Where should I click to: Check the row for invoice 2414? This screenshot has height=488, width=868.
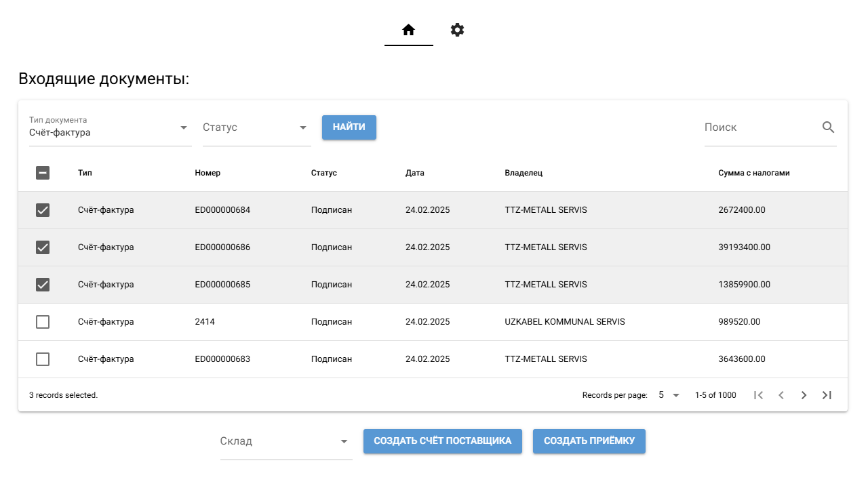click(x=43, y=322)
